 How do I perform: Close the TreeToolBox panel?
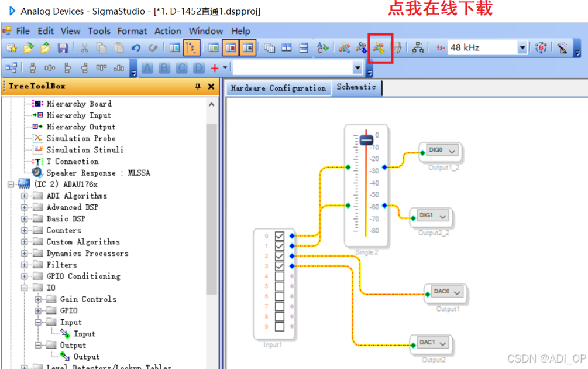pyautogui.click(x=211, y=87)
